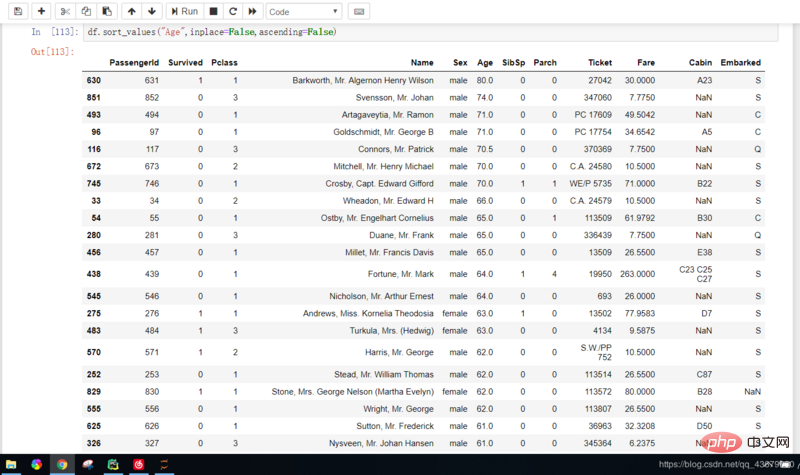This screenshot has width=800, height=475.
Task: Move selected cell down arrow
Action: [152, 11]
